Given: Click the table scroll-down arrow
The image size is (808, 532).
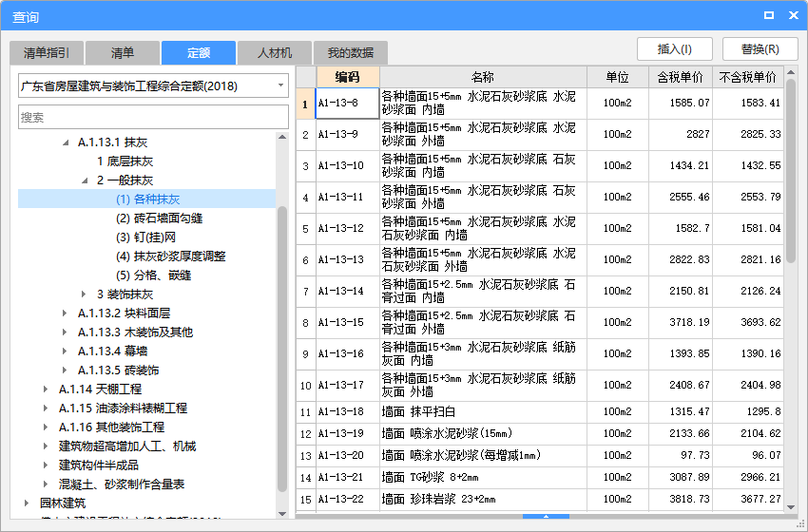Looking at the screenshot, I should pyautogui.click(x=791, y=507).
